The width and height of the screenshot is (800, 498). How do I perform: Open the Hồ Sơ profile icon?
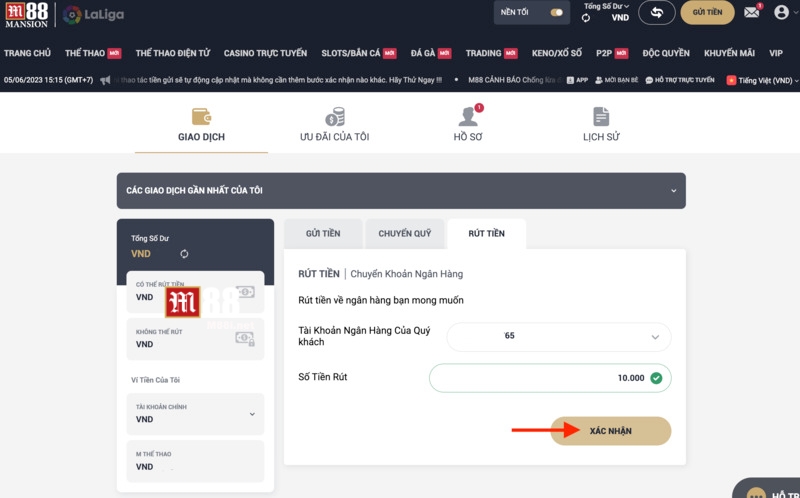coord(468,117)
